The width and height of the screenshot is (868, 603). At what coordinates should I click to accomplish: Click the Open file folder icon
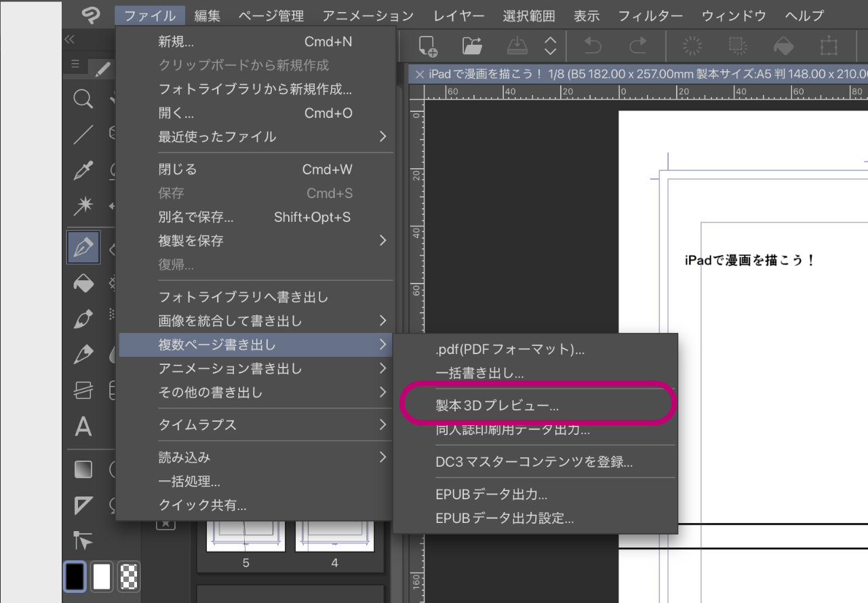click(x=472, y=46)
